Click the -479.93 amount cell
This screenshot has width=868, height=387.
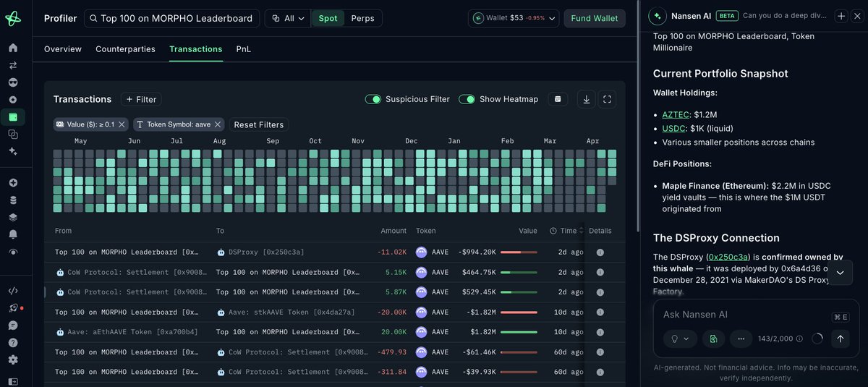click(x=391, y=352)
